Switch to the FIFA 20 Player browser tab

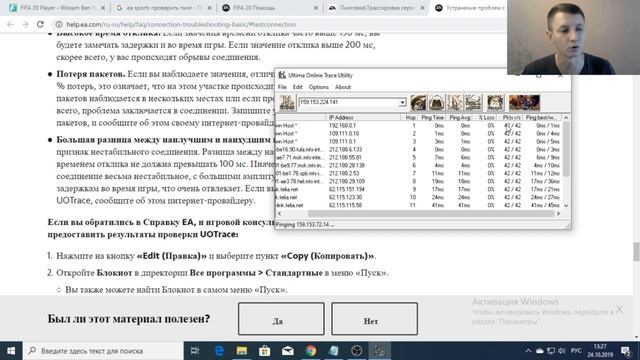[x=57, y=8]
